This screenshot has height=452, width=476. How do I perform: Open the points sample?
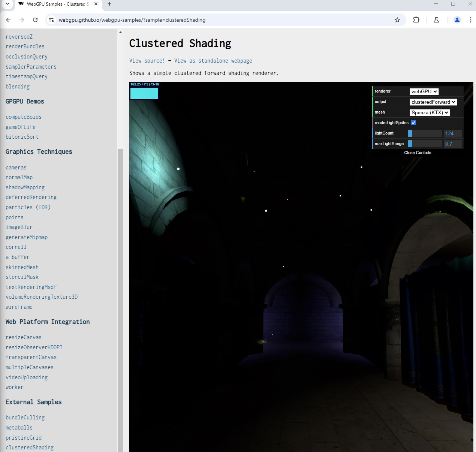pos(15,217)
